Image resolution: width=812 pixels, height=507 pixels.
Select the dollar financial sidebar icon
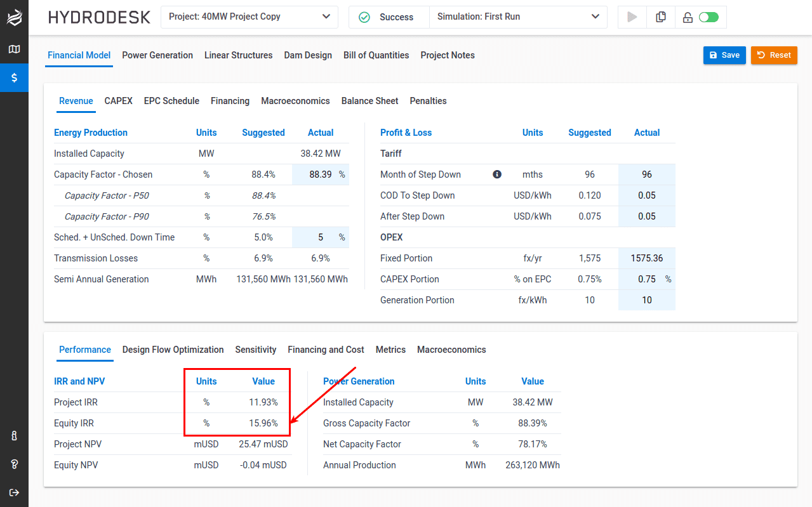[14, 77]
